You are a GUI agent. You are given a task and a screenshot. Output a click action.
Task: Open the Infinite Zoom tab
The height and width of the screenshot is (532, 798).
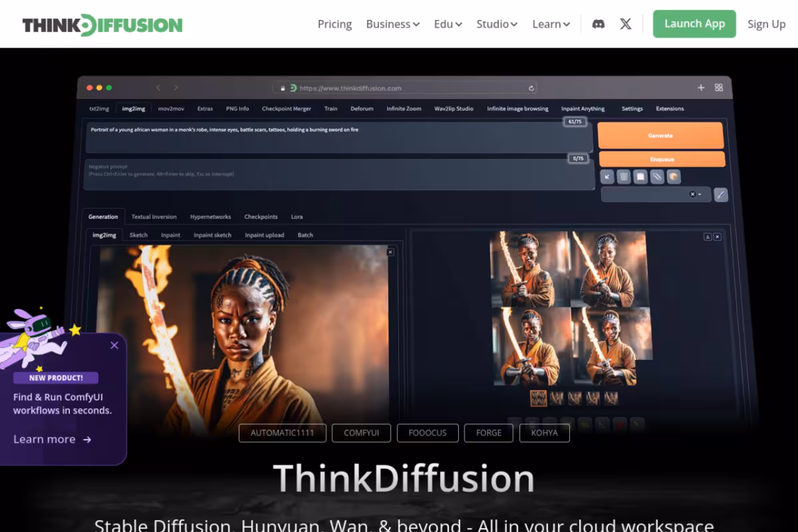point(404,108)
